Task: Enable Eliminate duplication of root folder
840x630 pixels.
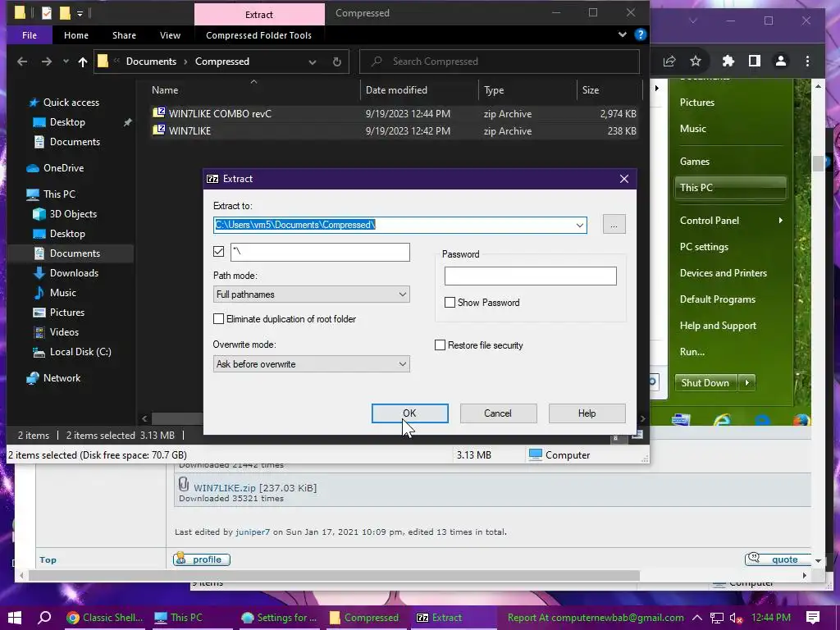Action: point(218,319)
